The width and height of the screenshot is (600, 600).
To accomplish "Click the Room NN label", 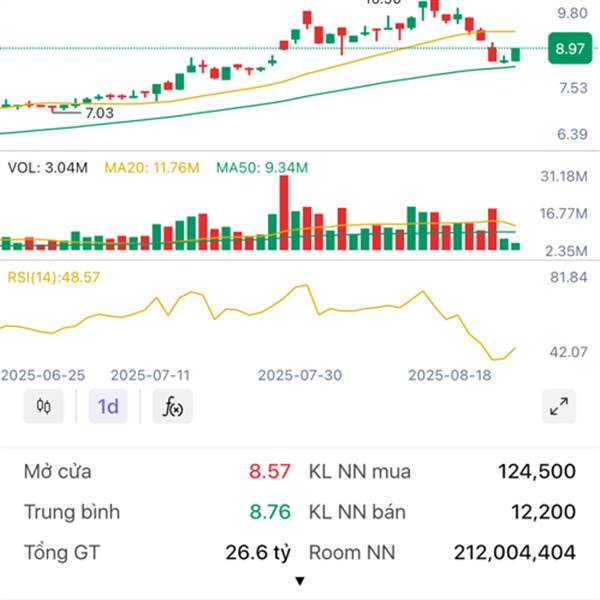I will coord(352,553).
